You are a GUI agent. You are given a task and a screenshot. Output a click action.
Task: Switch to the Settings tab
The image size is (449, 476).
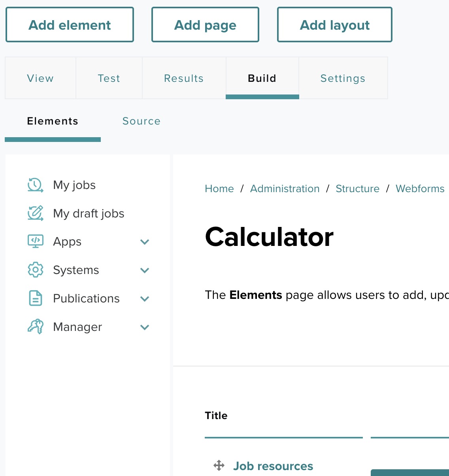click(343, 78)
